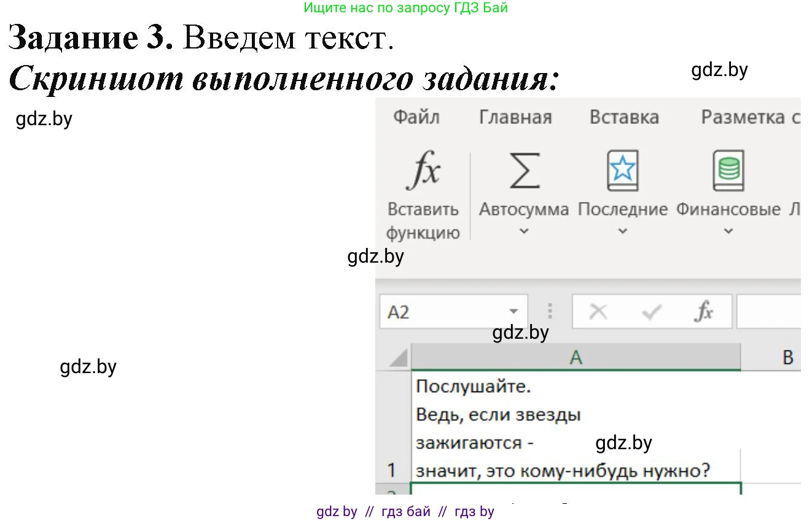
Task: Click cell A1 containing the Послушайте text
Action: tap(576, 428)
